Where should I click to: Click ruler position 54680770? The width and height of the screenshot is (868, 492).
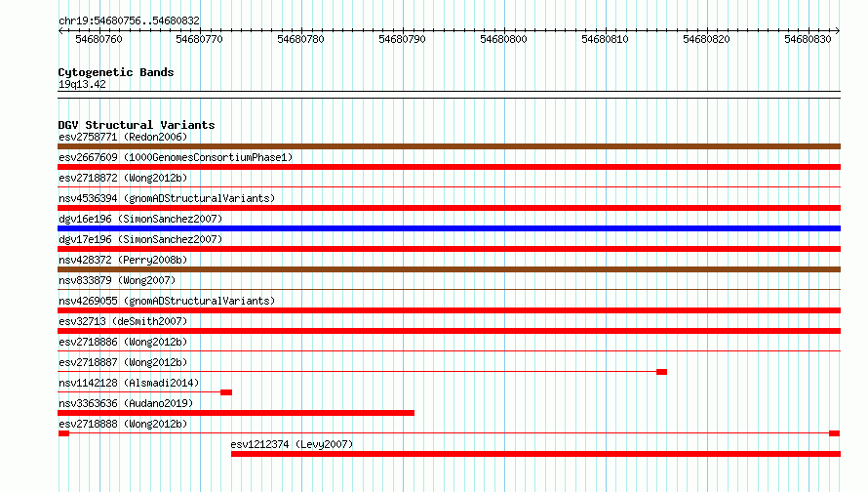point(199,39)
